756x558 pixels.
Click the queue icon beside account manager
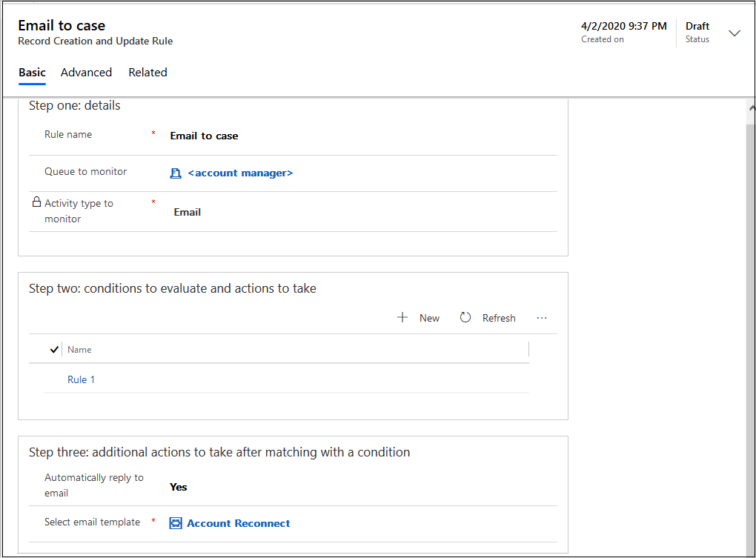pos(176,173)
